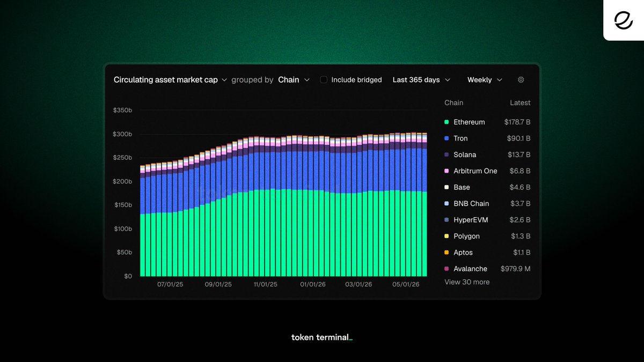Click the $979.9 M Avalanche value
644x362 pixels.
coord(516,269)
